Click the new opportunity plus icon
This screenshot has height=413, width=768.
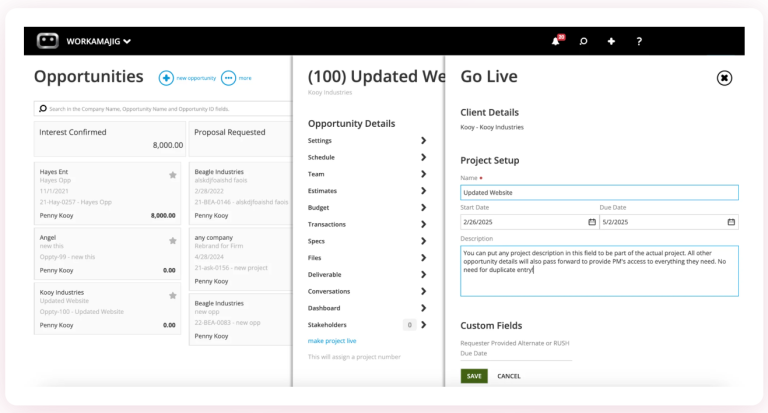[x=166, y=78]
